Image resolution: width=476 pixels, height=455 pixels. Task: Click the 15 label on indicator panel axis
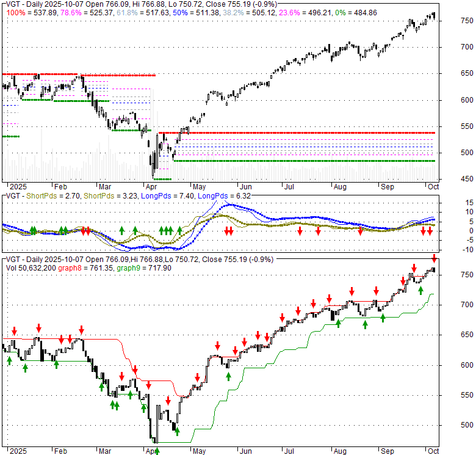click(x=469, y=203)
